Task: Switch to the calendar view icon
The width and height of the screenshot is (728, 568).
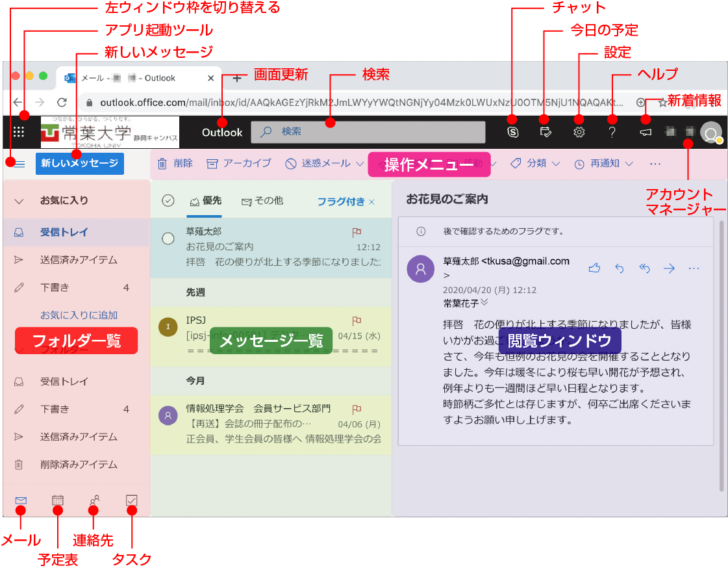Action: pyautogui.click(x=58, y=500)
